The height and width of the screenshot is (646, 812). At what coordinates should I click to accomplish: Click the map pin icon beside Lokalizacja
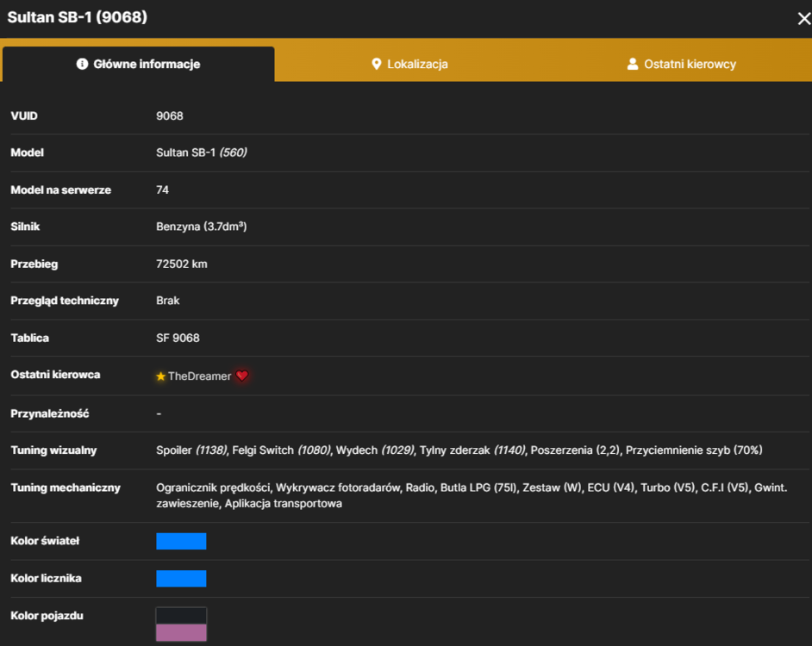377,65
